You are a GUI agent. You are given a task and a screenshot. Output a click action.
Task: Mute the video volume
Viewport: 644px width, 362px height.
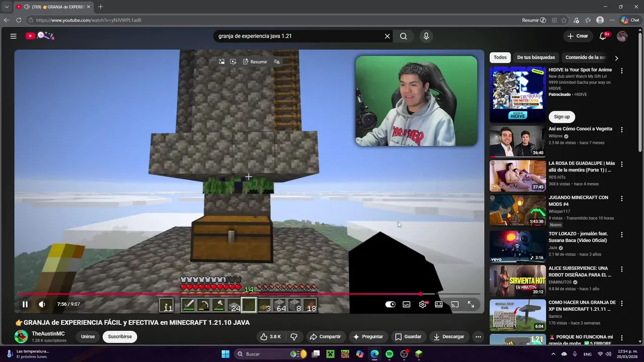click(x=42, y=304)
